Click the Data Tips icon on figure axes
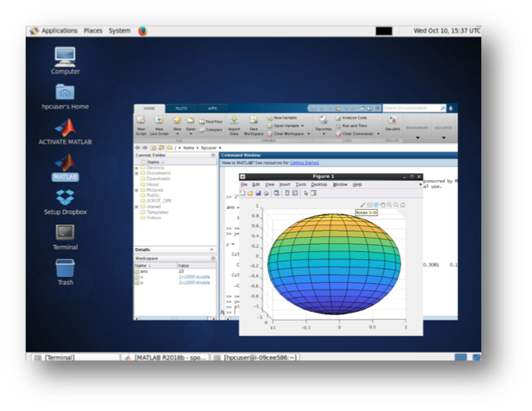The image size is (532, 411). 370,205
